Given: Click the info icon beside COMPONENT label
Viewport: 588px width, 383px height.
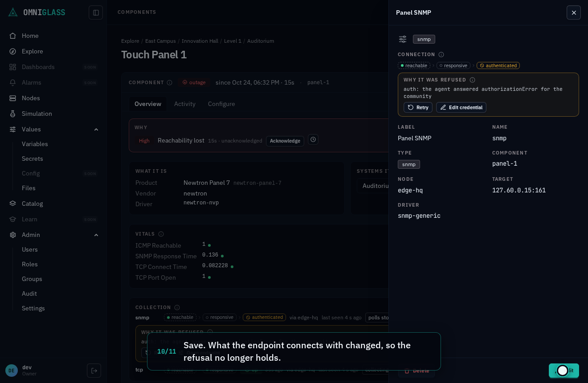Looking at the screenshot, I should (x=169, y=83).
